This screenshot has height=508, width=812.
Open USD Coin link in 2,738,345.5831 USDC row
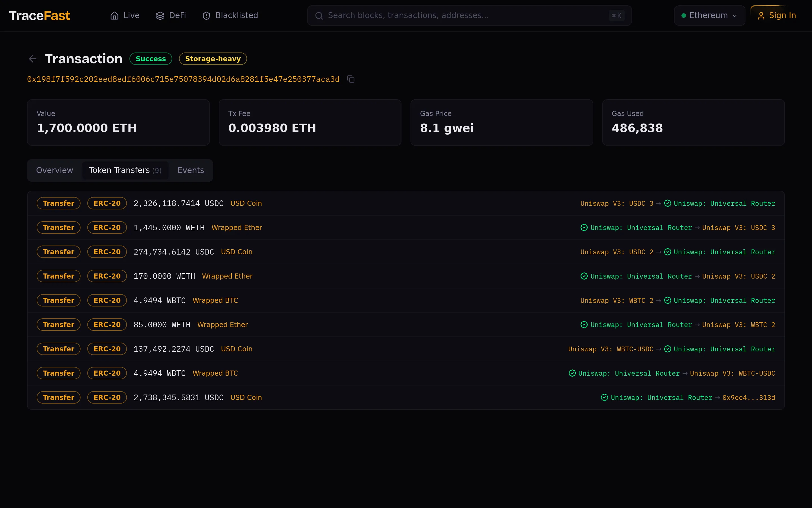[x=246, y=397]
